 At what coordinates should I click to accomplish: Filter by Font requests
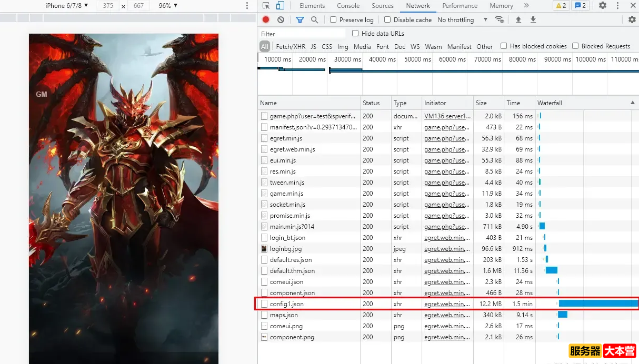point(383,46)
